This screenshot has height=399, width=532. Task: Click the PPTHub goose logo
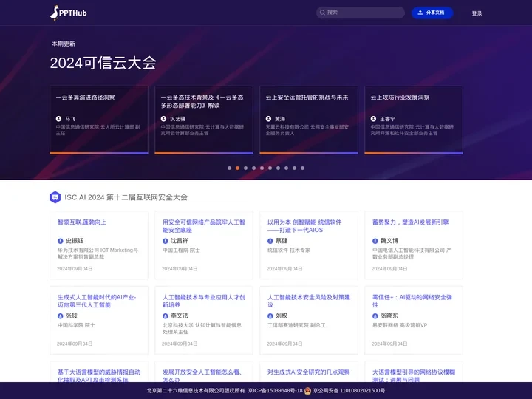pos(68,13)
